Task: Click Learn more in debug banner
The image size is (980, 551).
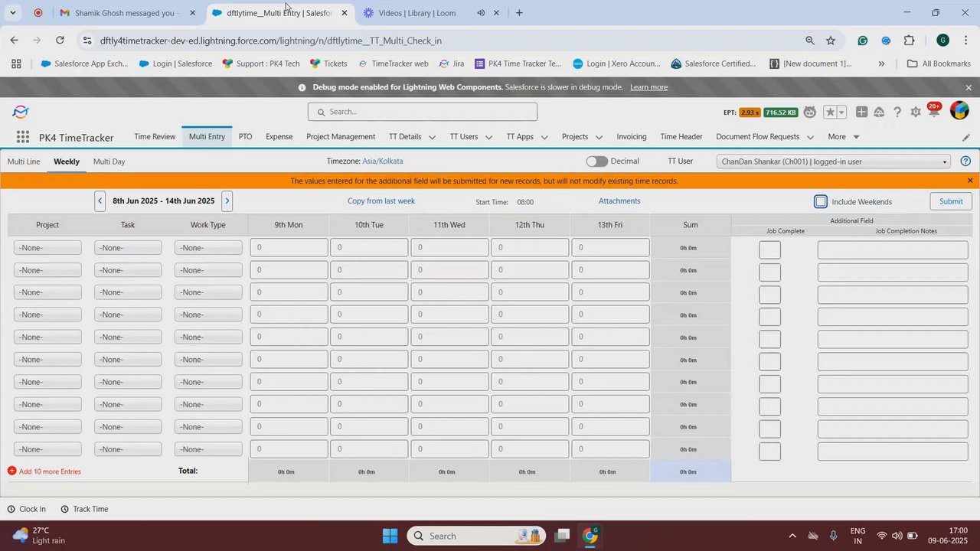Action: 648,87
